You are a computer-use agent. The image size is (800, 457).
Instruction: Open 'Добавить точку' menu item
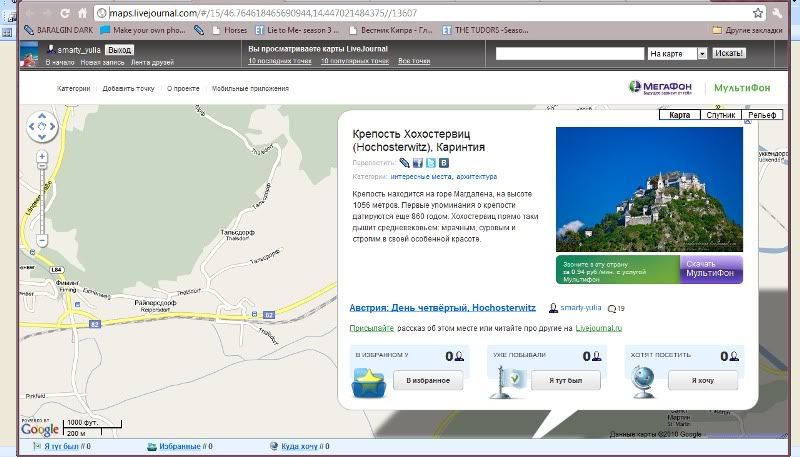coord(128,88)
